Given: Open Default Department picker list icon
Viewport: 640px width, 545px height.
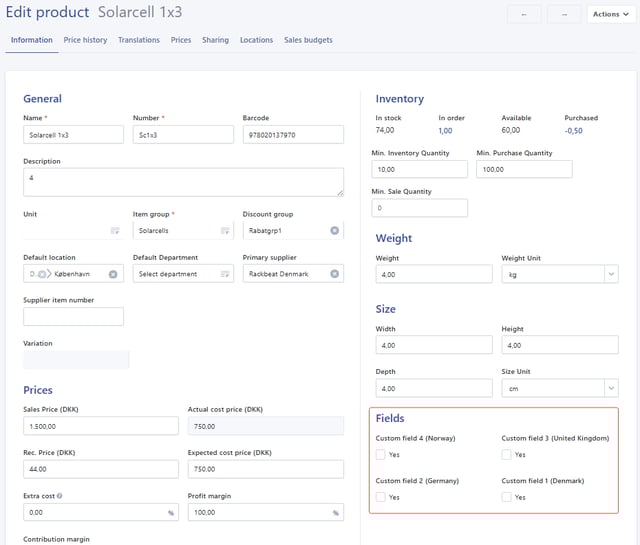Looking at the screenshot, I should pyautogui.click(x=225, y=274).
